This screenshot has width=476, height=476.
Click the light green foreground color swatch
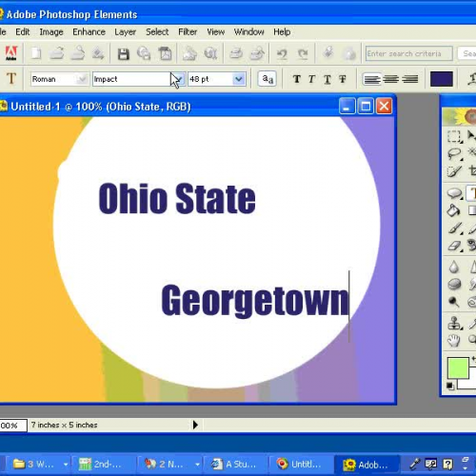tap(458, 368)
